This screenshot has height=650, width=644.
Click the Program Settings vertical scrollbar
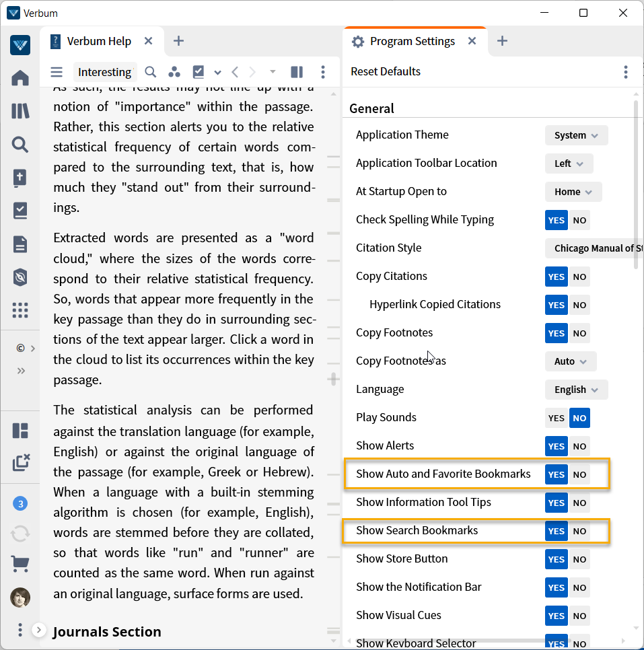tap(636, 184)
